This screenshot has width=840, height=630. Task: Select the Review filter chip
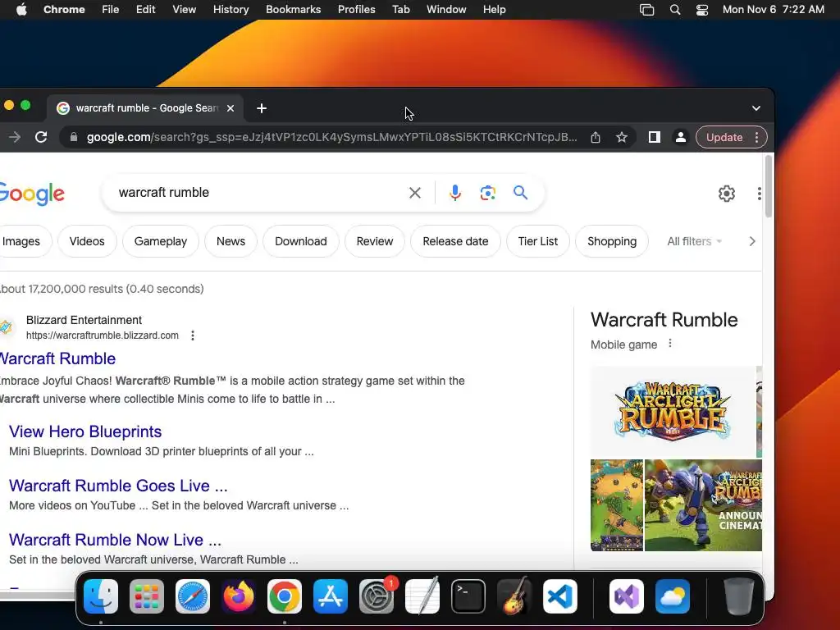click(374, 242)
